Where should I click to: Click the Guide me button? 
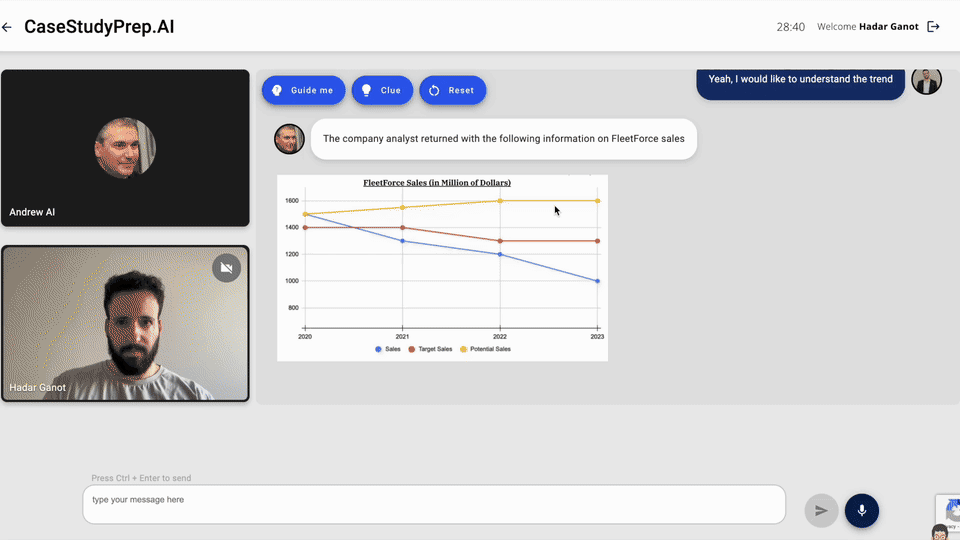pyautogui.click(x=304, y=90)
